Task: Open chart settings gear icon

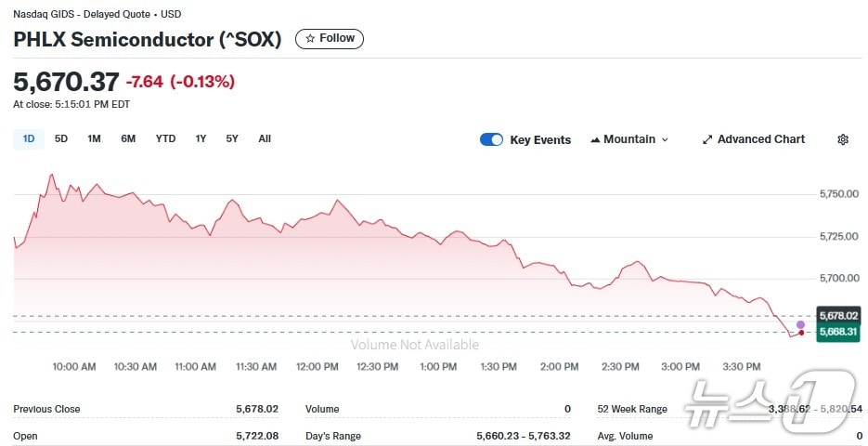Action: pyautogui.click(x=843, y=139)
